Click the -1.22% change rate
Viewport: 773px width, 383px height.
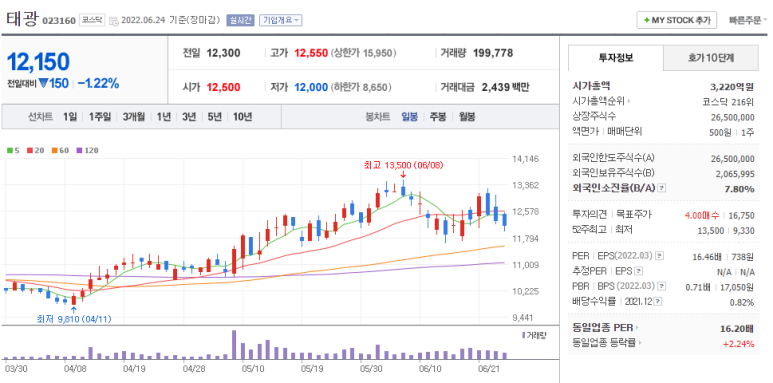coord(99,83)
